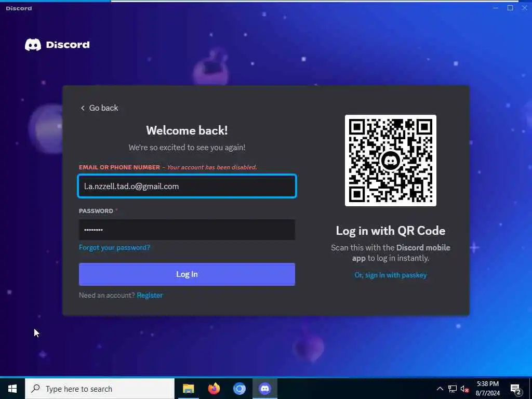Maximize the Discord window
532x399 pixels.
point(510,8)
